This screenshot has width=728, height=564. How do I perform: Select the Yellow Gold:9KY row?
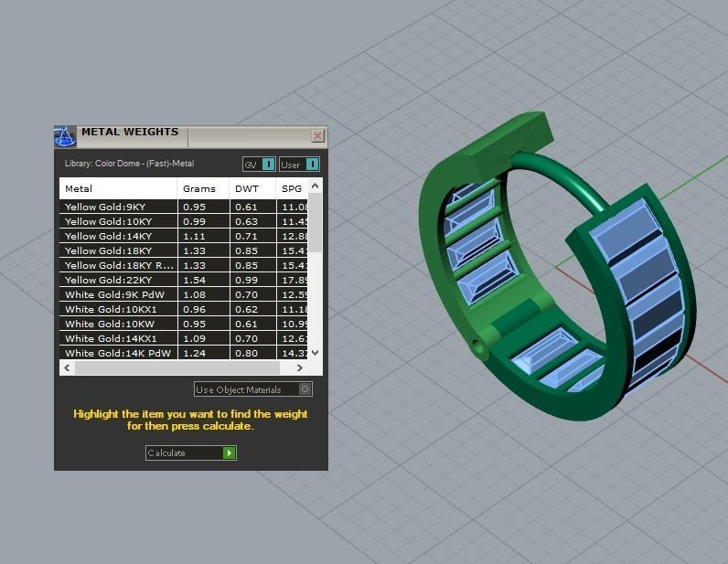(x=184, y=207)
